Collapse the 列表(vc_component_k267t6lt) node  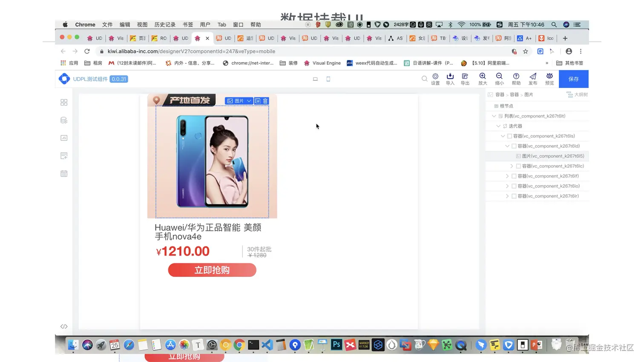pyautogui.click(x=494, y=116)
